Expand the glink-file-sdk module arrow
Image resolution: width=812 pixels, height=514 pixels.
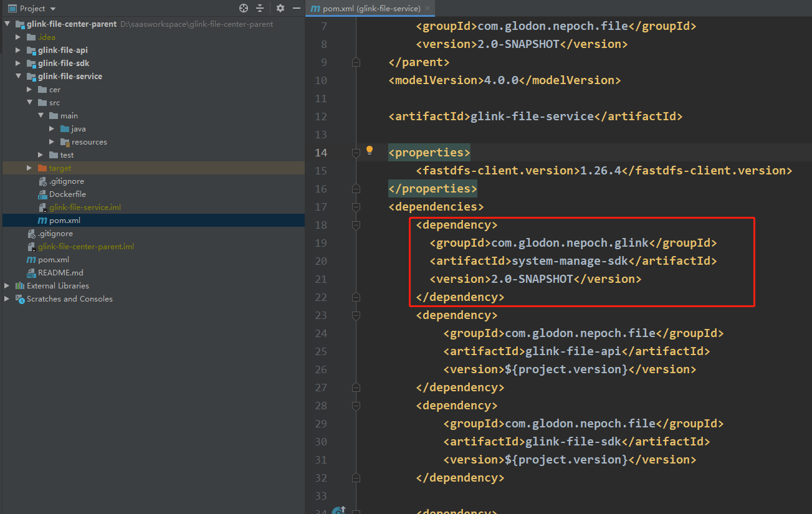click(x=19, y=63)
